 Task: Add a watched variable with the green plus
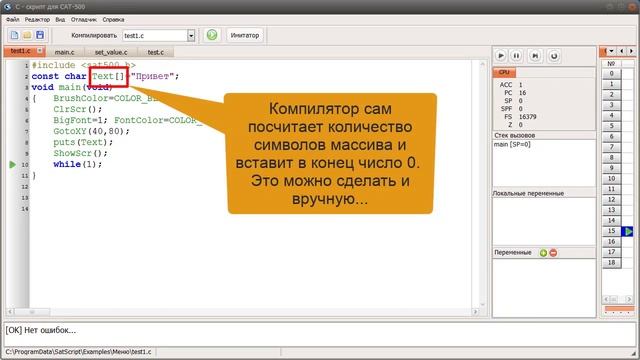tap(543, 253)
